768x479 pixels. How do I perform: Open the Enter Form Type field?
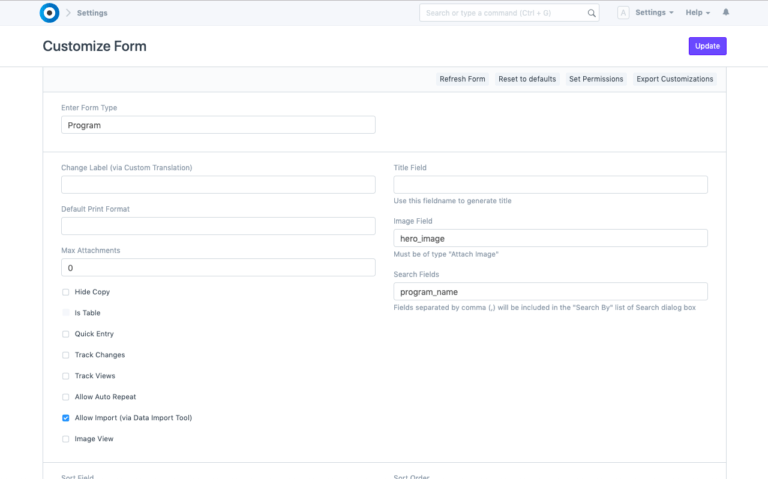(x=218, y=125)
